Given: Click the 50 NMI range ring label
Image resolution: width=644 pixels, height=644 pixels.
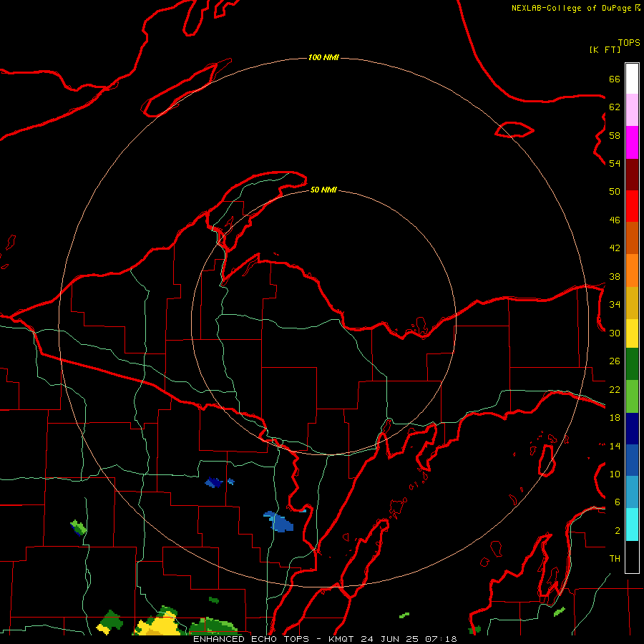Looking at the screenshot, I should [323, 190].
